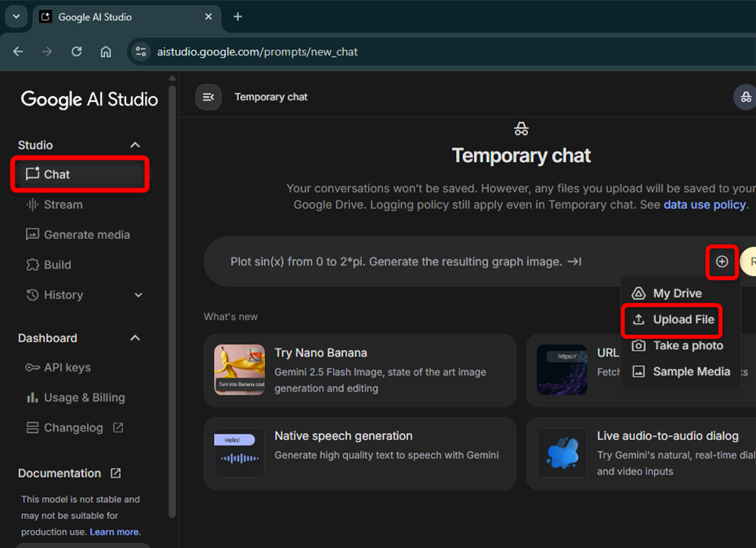
Task: Go to the browser home icon
Action: 106,52
